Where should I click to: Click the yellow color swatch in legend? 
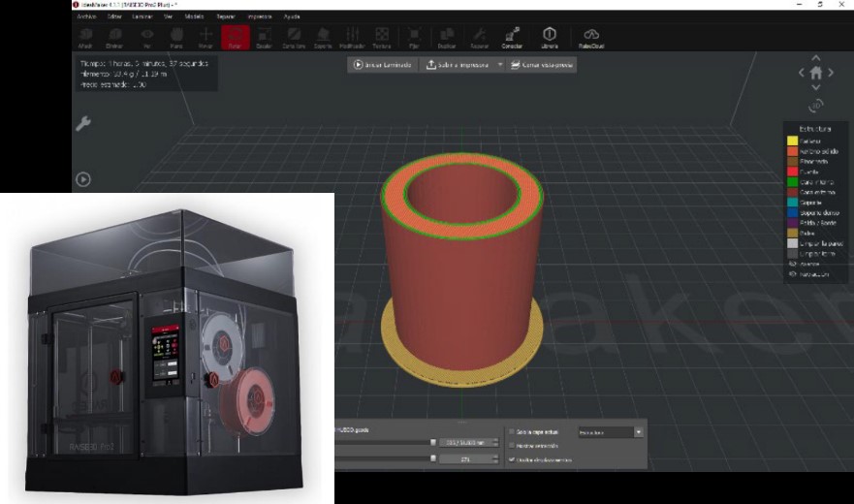pos(793,142)
